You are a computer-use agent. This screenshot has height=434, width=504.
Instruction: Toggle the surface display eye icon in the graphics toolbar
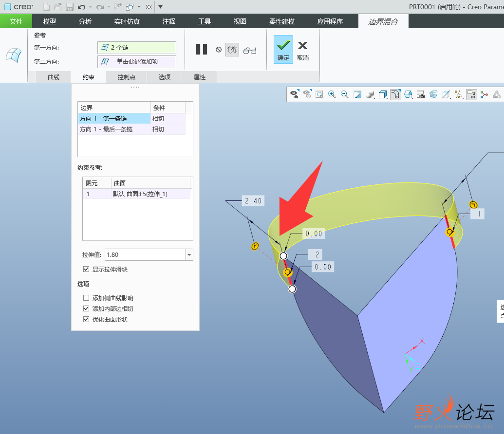(x=396, y=94)
